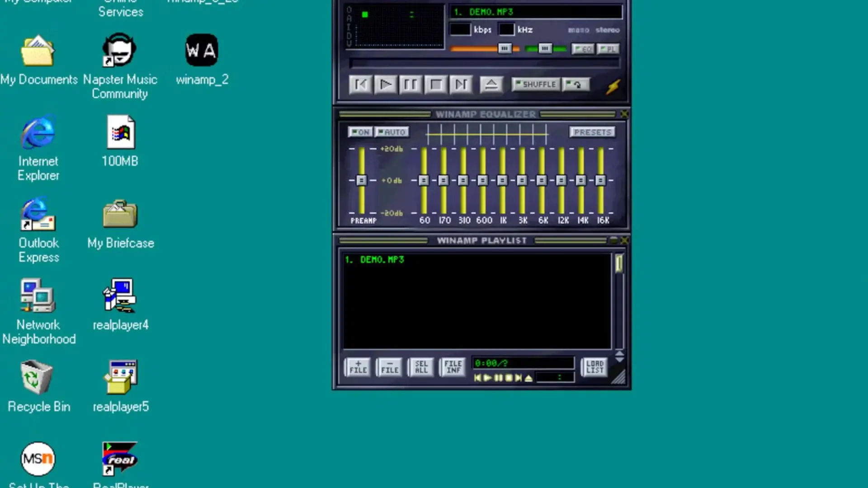Select the My Documents desktop icon
This screenshot has height=488, width=868.
pos(38,60)
